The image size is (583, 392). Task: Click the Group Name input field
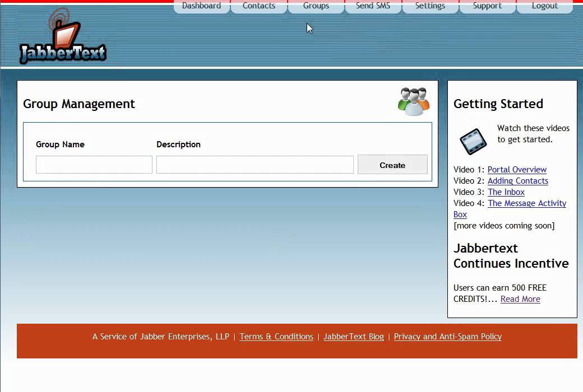pyautogui.click(x=94, y=165)
